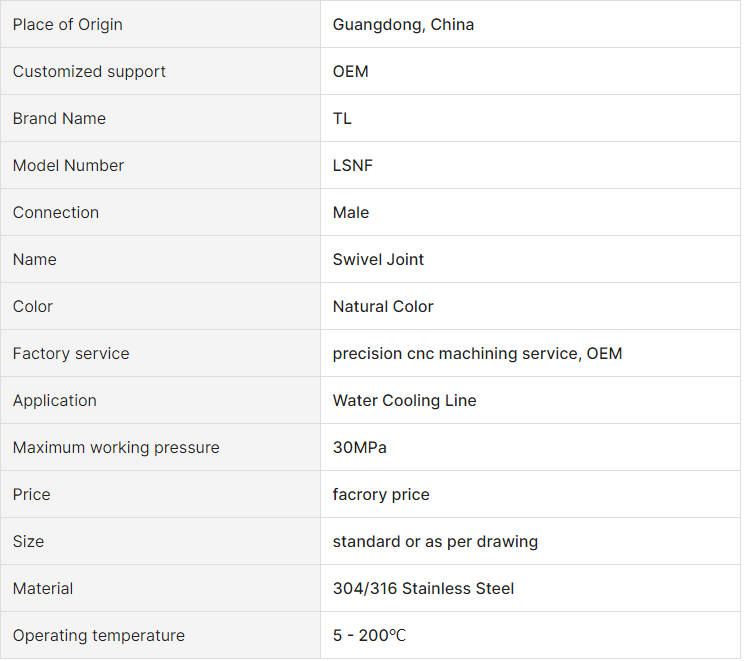Select standard or as per drawing text

[x=436, y=541]
